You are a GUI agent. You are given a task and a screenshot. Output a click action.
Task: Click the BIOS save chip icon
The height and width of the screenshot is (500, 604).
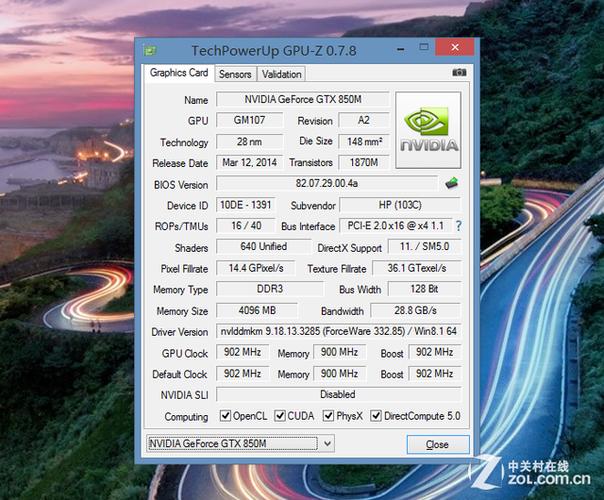451,183
